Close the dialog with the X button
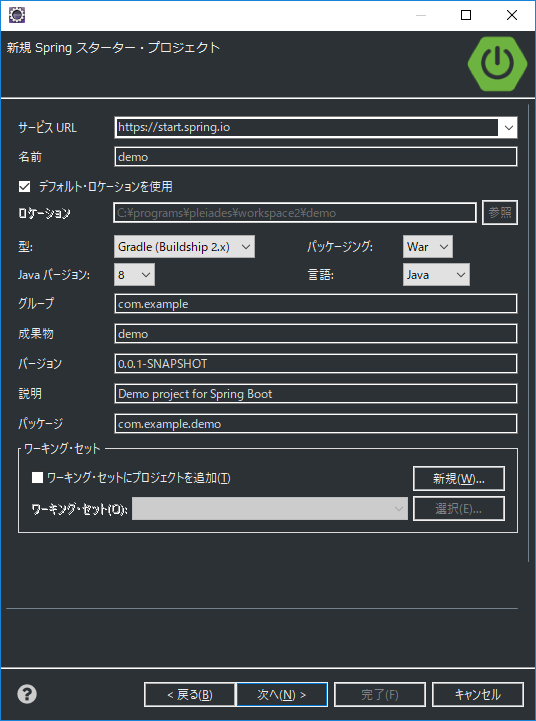Screen dimensions: 536x721 coord(512,15)
